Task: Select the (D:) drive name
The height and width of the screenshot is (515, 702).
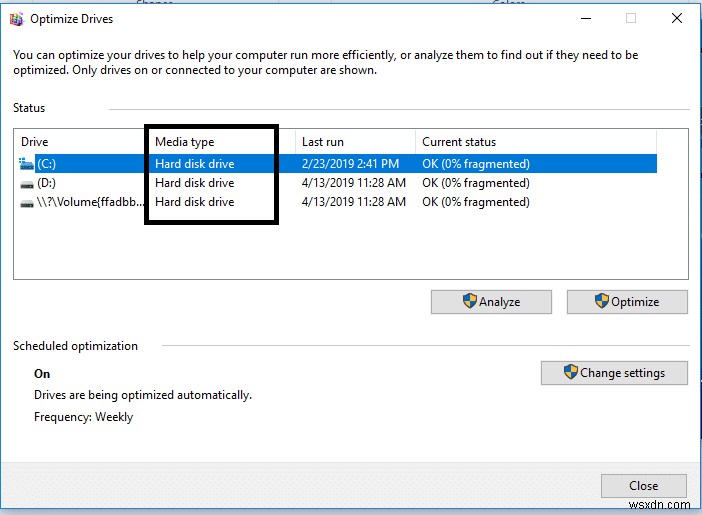Action: [46, 183]
